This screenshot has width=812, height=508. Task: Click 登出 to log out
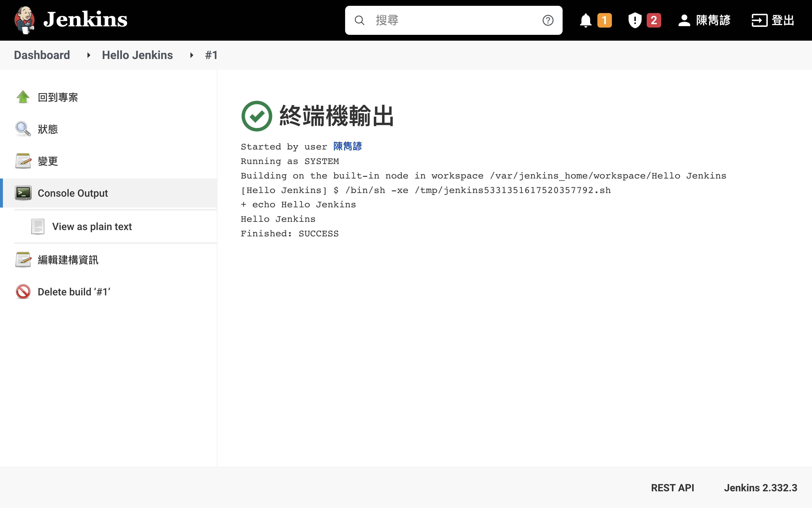point(783,21)
